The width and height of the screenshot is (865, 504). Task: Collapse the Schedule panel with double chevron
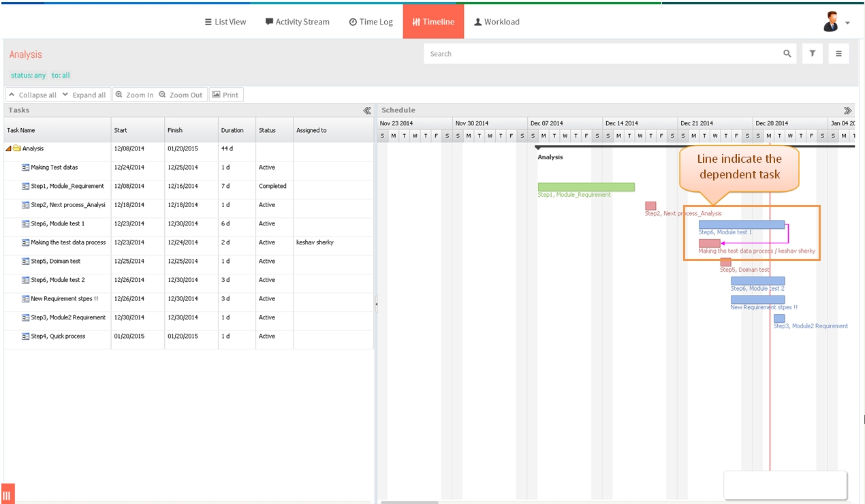[x=847, y=110]
